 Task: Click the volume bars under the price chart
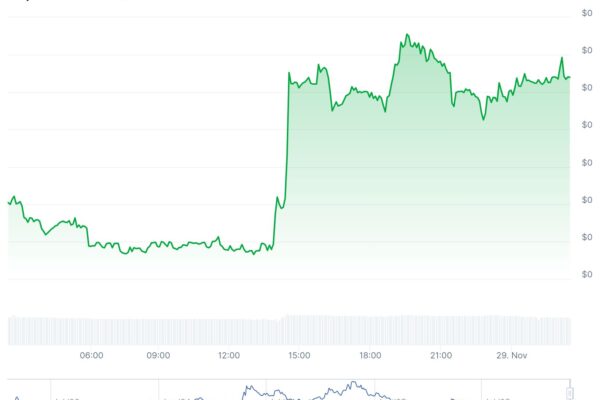[x=290, y=330]
